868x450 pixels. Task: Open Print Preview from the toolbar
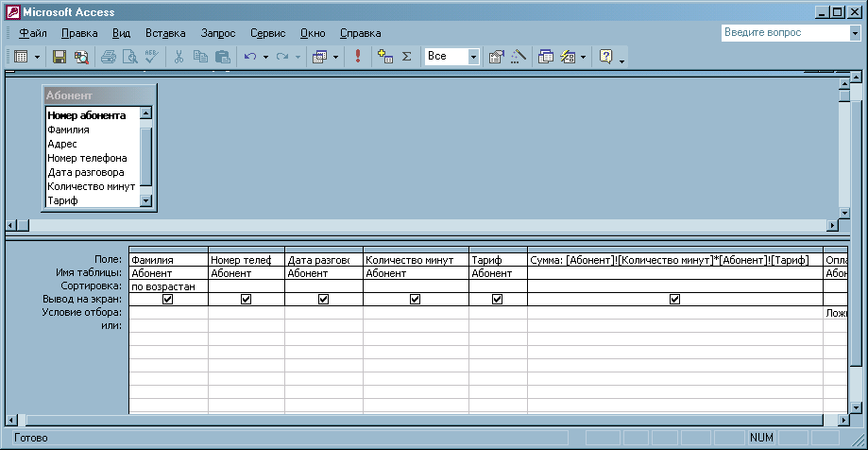(x=129, y=57)
